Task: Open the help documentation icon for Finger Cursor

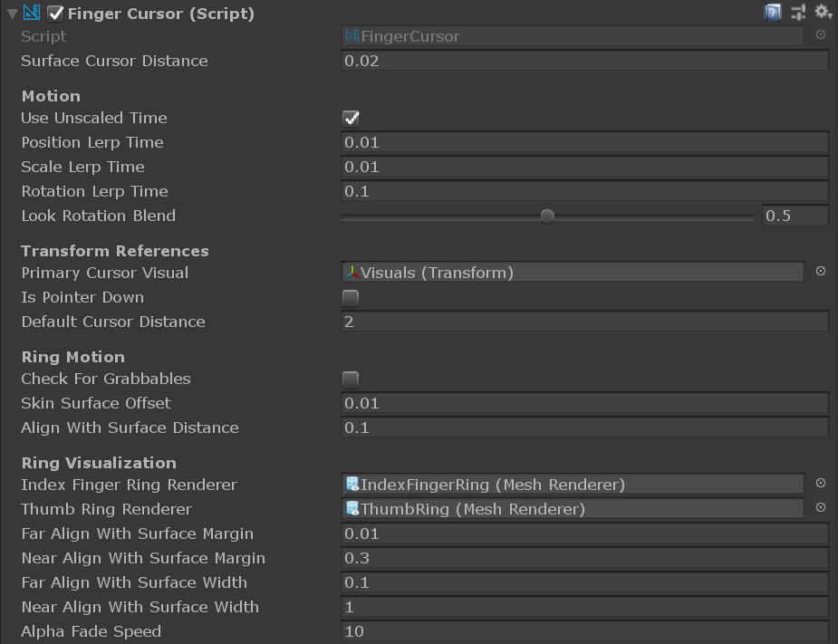Action: coord(774,9)
